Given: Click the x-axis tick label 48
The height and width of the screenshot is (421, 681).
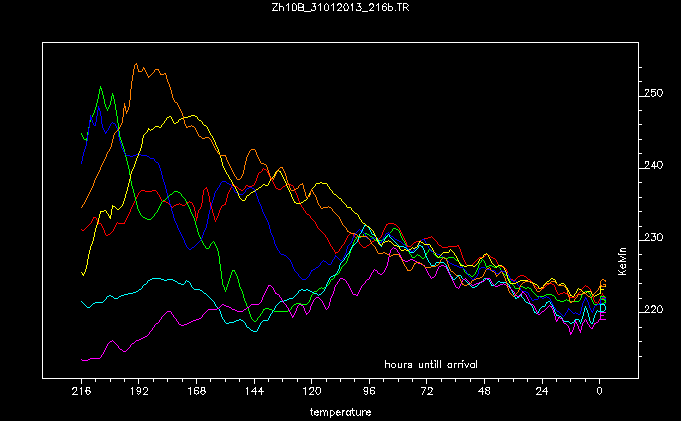Looking at the screenshot, I should (484, 391).
